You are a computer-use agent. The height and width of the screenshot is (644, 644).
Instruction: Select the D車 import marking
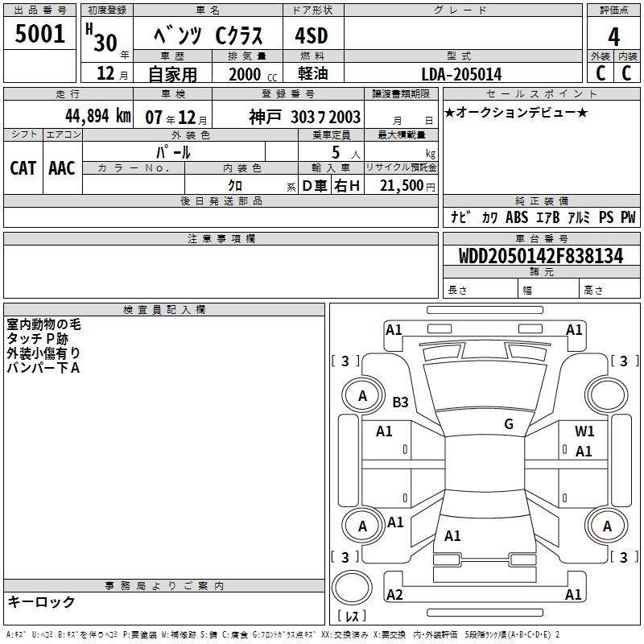click(315, 186)
